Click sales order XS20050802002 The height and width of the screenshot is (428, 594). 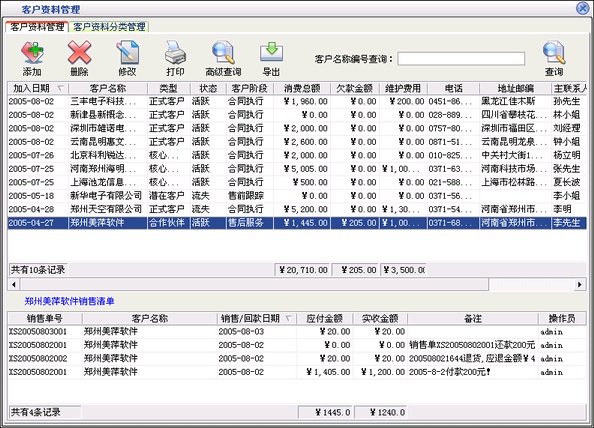(x=38, y=358)
